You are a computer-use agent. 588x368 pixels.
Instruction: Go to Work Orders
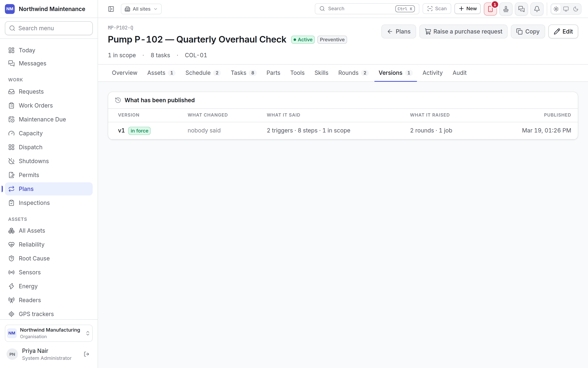point(49,105)
